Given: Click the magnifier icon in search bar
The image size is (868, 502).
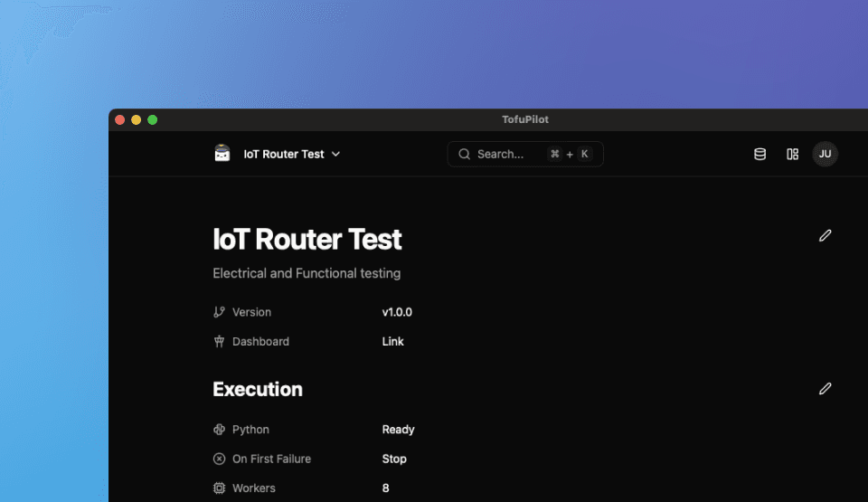Looking at the screenshot, I should tap(464, 155).
